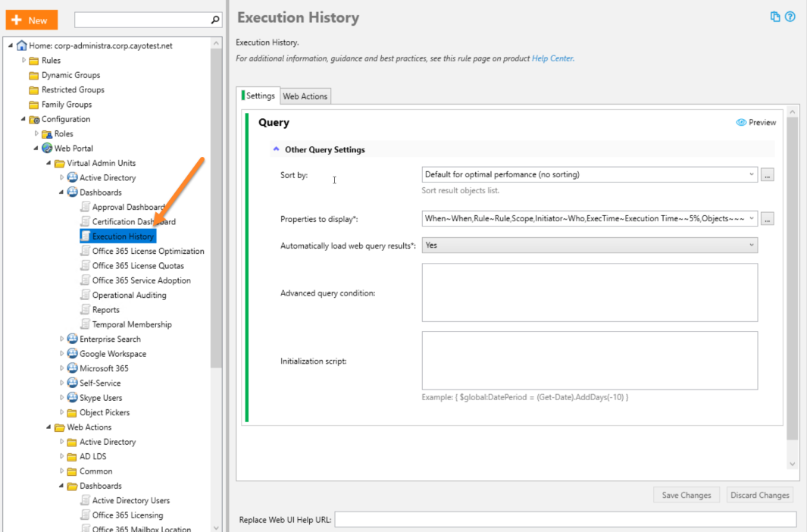Screen dimensions: 807x532
Task: Click the search magnifier icon
Action: [215, 20]
